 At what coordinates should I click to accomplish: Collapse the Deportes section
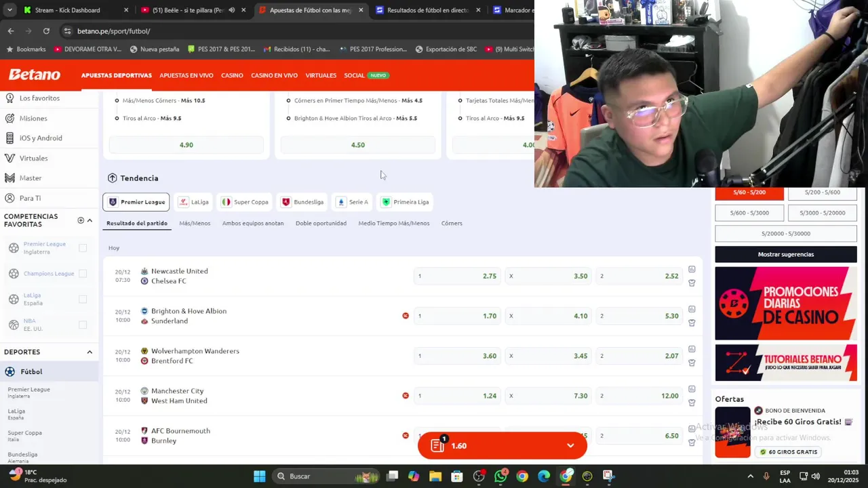90,352
